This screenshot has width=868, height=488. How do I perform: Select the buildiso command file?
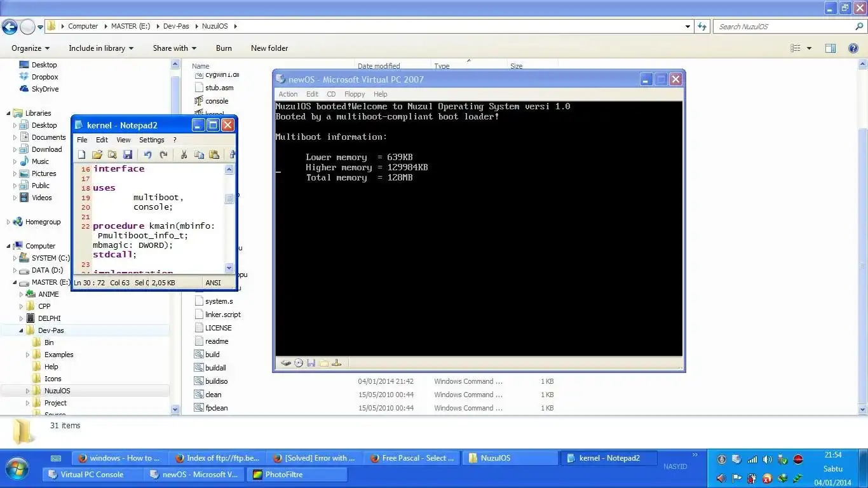[x=211, y=381]
